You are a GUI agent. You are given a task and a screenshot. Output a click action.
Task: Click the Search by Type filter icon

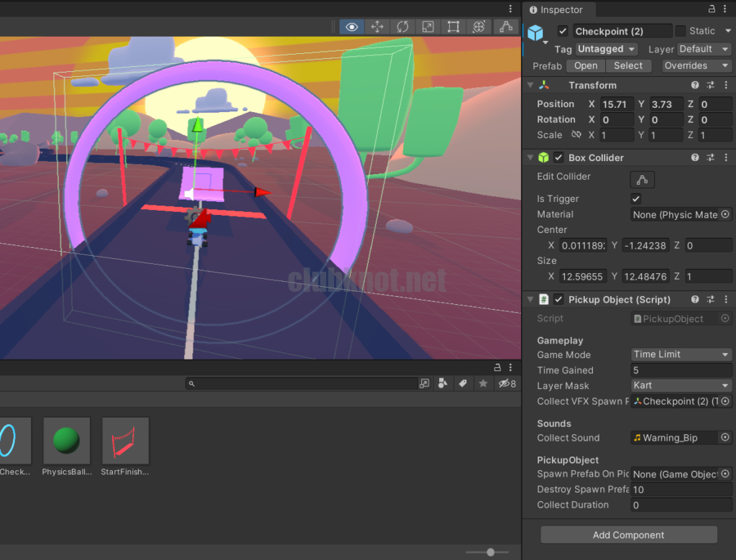(443, 384)
